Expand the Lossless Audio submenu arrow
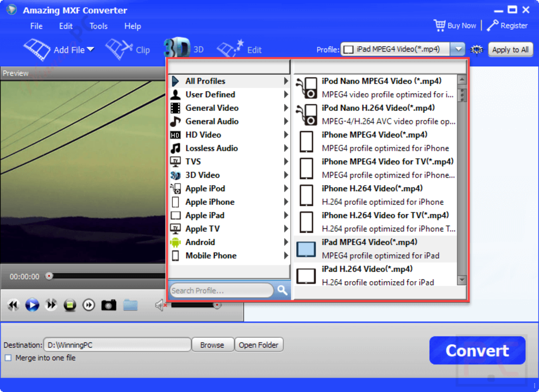 (x=286, y=148)
